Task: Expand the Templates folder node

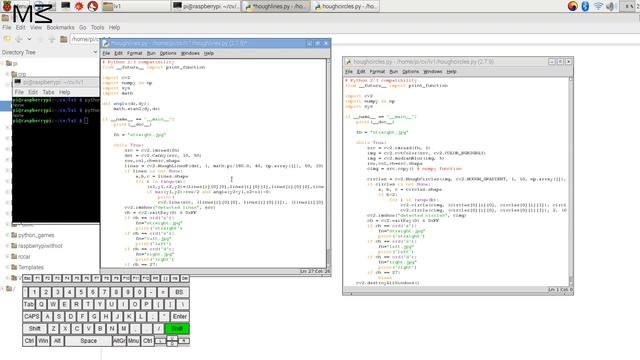Action: tap(7, 267)
